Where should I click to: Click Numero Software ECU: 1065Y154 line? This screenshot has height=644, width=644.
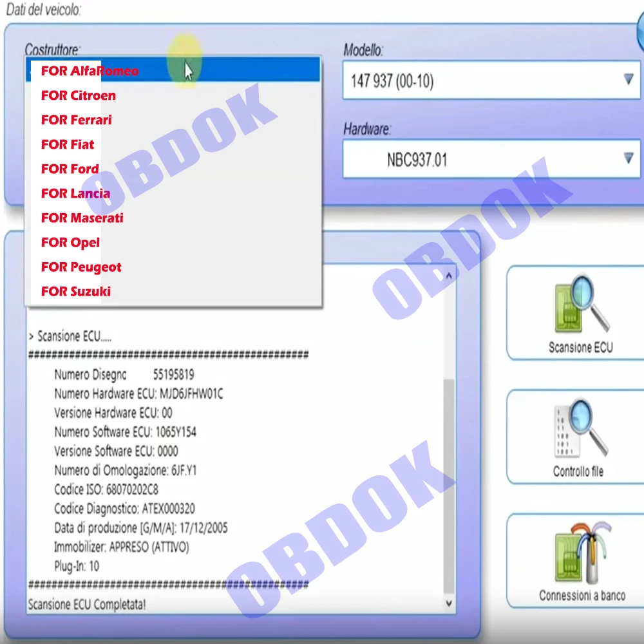coord(126,432)
